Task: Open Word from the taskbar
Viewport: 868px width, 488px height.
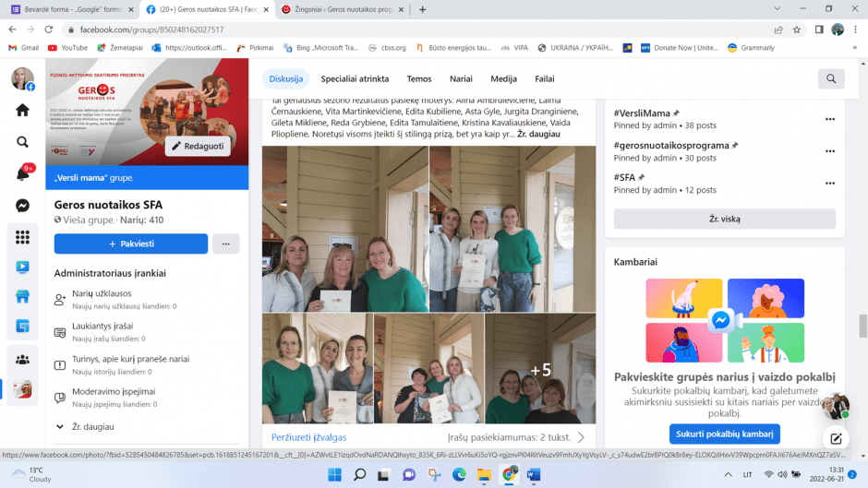Action: 534,475
